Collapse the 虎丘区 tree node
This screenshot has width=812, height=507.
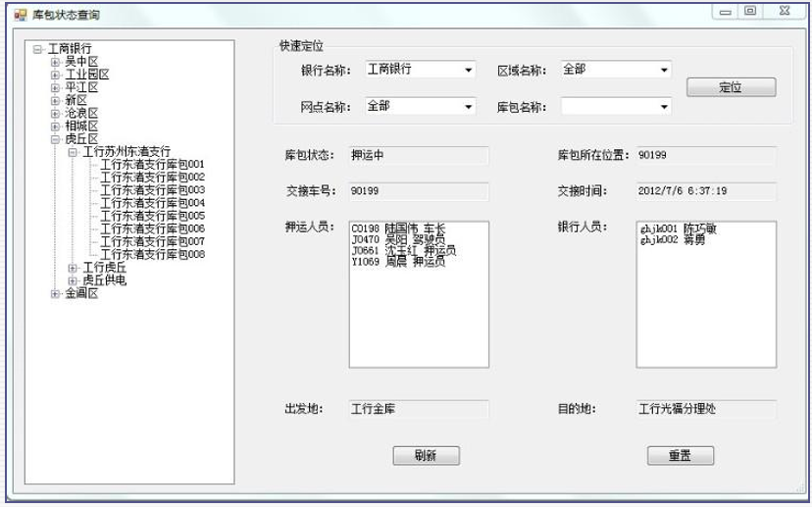coord(55,139)
